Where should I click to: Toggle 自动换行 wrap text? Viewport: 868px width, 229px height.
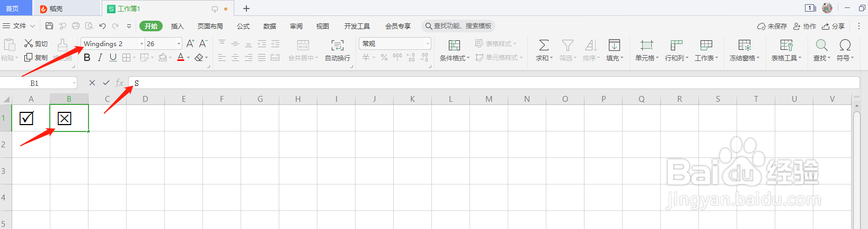(x=338, y=51)
